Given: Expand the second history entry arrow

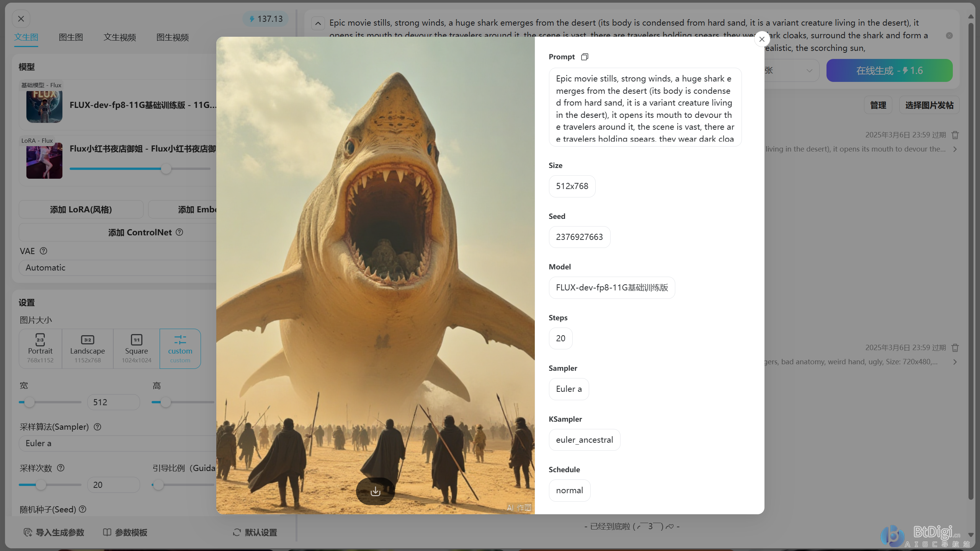Looking at the screenshot, I should (955, 362).
